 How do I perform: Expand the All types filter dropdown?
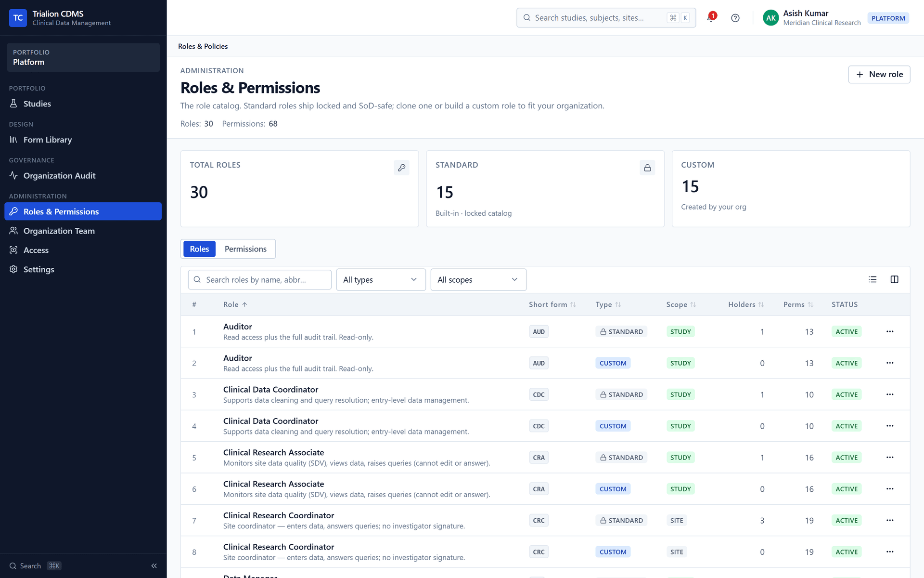click(381, 280)
